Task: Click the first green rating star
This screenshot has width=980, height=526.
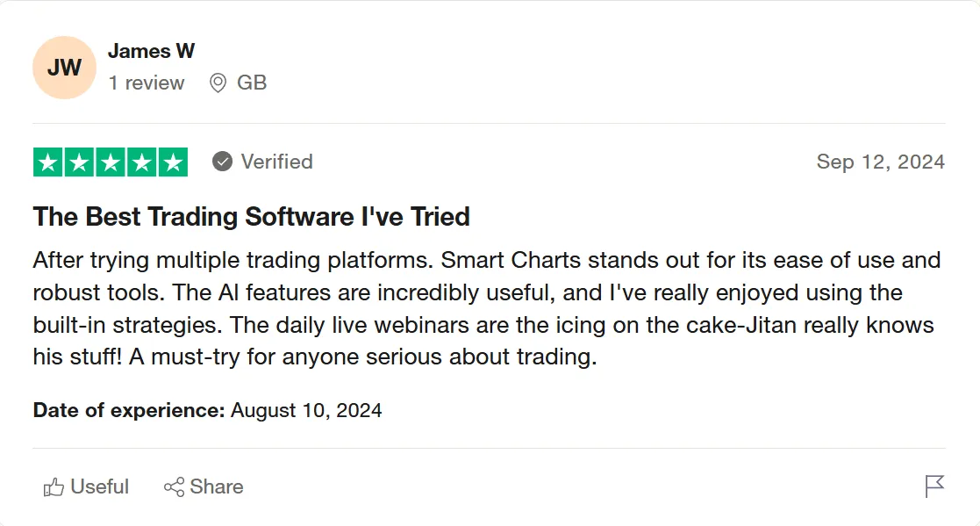Action: [48, 162]
